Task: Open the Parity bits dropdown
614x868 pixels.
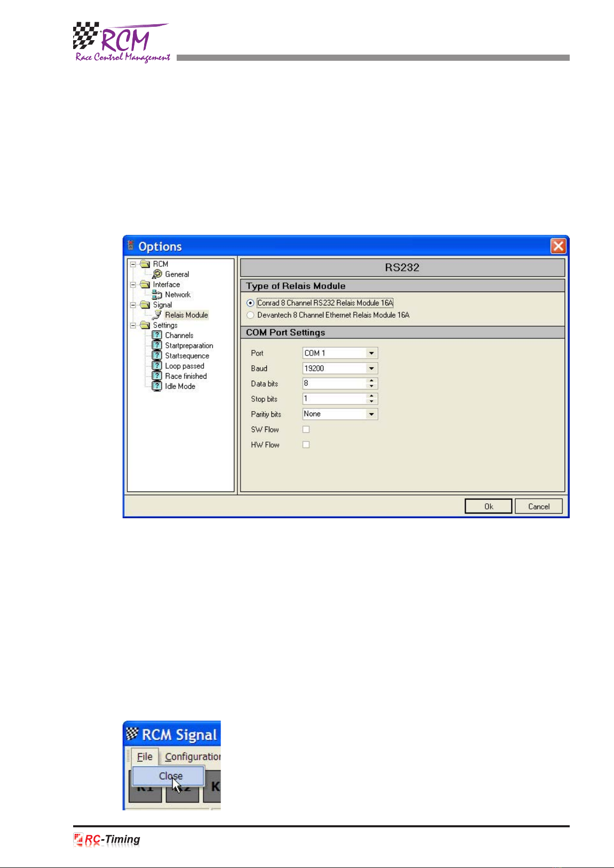Action: coord(371,414)
